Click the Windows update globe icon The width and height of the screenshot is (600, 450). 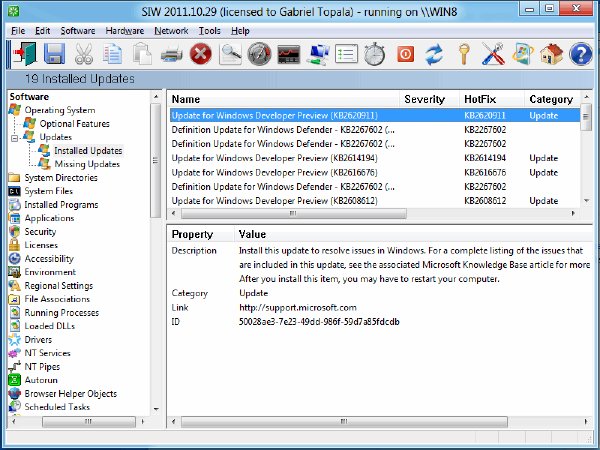pyautogui.click(x=523, y=54)
